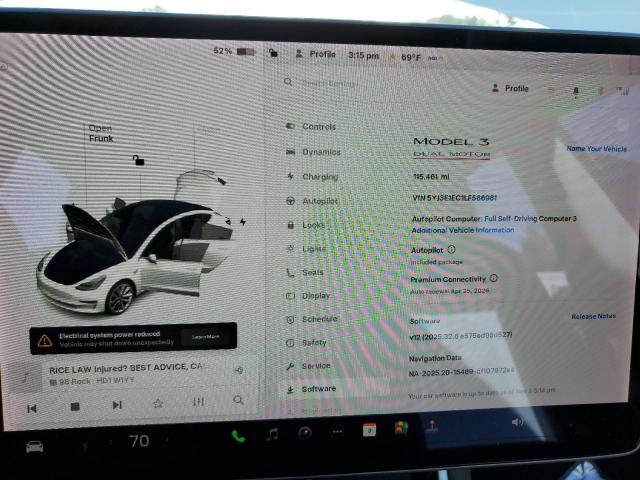Open the Phone app
Viewport: 640px width, 480px height.
[238, 436]
